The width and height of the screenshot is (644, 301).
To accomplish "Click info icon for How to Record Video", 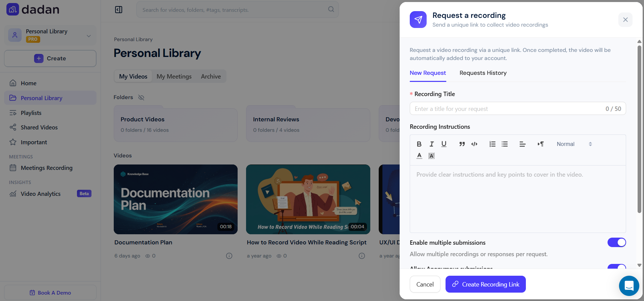I will click(x=362, y=256).
